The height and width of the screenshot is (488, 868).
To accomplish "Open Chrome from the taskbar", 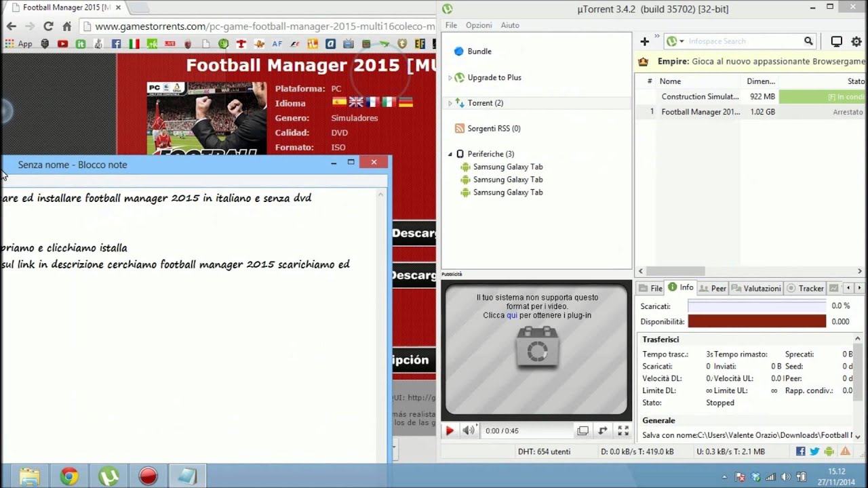I will 68,476.
